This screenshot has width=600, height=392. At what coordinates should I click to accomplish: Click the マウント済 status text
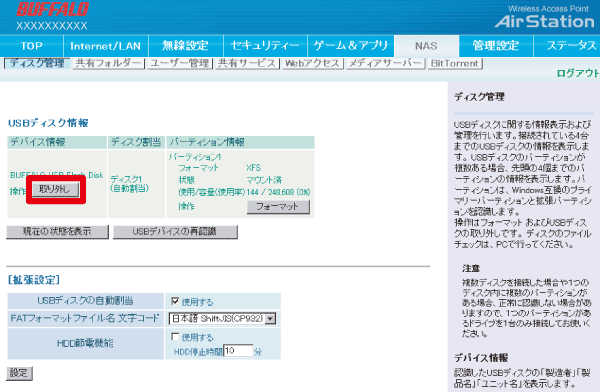pyautogui.click(x=264, y=180)
